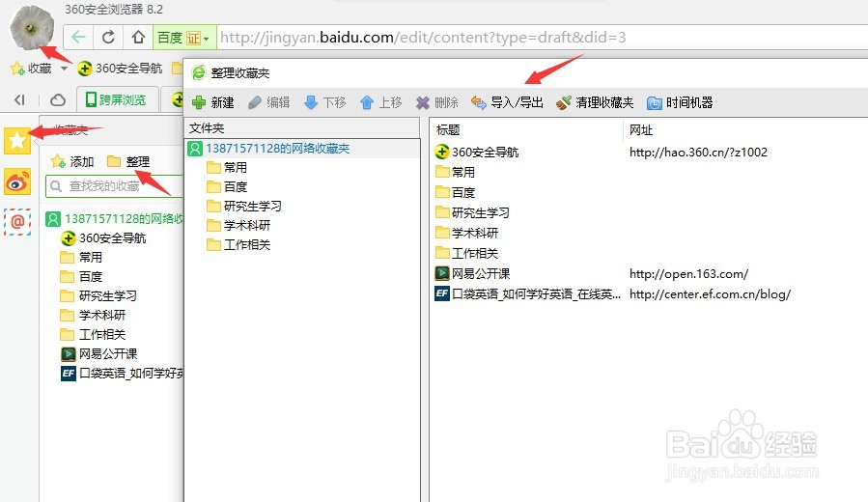
Task: Collapse sidebar with the back-bar icon
Action: click(20, 99)
